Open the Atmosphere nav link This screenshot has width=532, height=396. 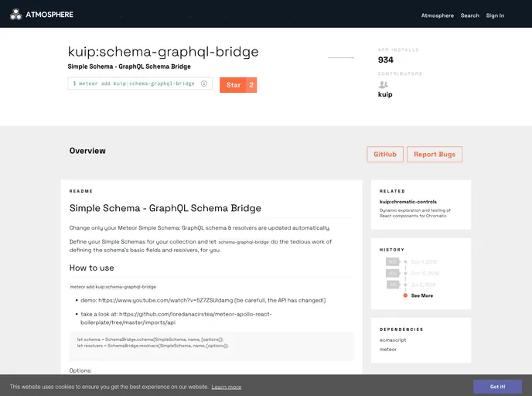pyautogui.click(x=438, y=15)
